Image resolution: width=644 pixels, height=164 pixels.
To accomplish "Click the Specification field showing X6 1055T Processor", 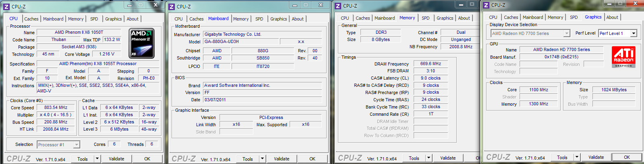I will [98, 64].
